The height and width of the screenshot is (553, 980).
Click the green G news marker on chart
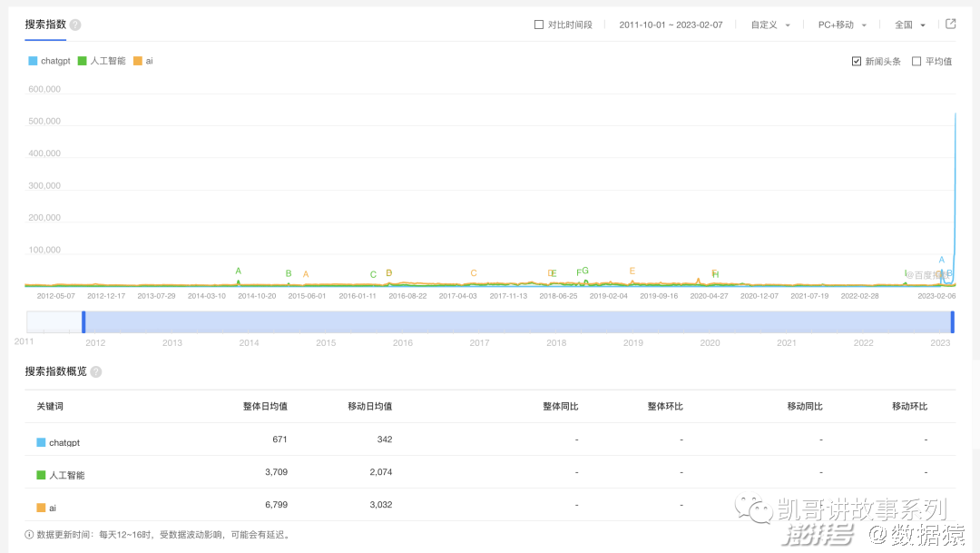pyautogui.click(x=585, y=271)
